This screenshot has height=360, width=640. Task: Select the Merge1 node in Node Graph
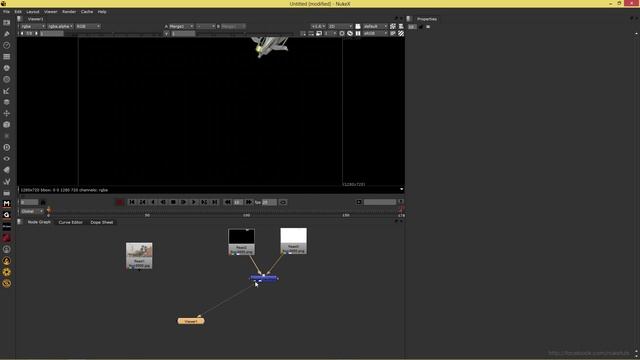coord(264,278)
